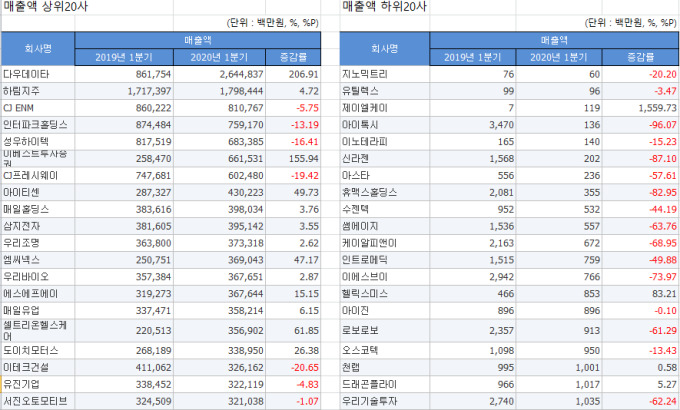Select the '제이엘케이' company cell

point(385,108)
